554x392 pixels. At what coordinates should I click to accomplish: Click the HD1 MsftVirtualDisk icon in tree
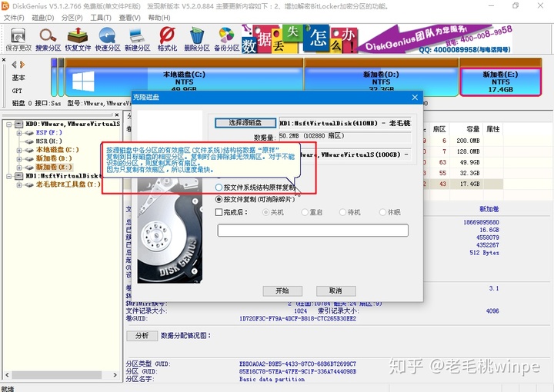(19, 176)
